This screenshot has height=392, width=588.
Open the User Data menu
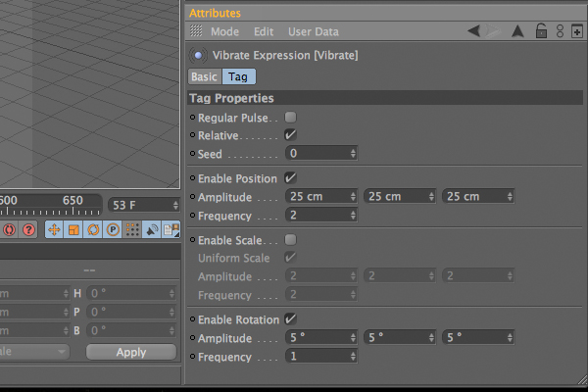(314, 31)
